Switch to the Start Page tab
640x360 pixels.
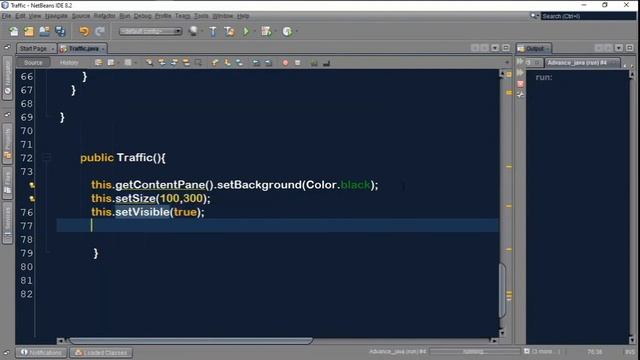tap(33, 49)
